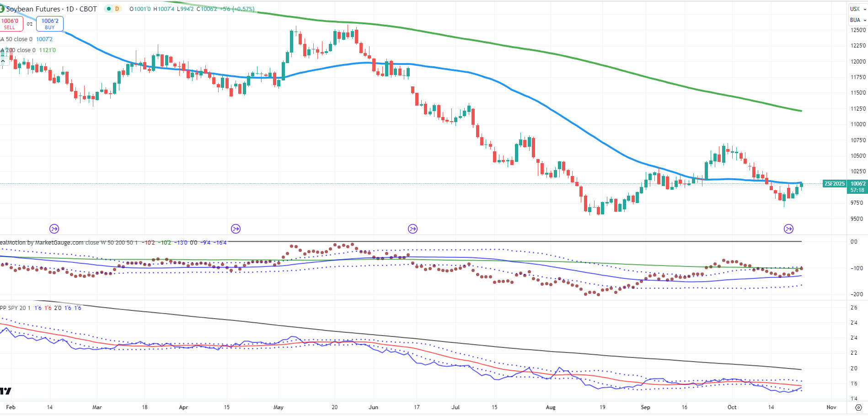Click the -10'0 RealMotion axis label

coord(857,268)
